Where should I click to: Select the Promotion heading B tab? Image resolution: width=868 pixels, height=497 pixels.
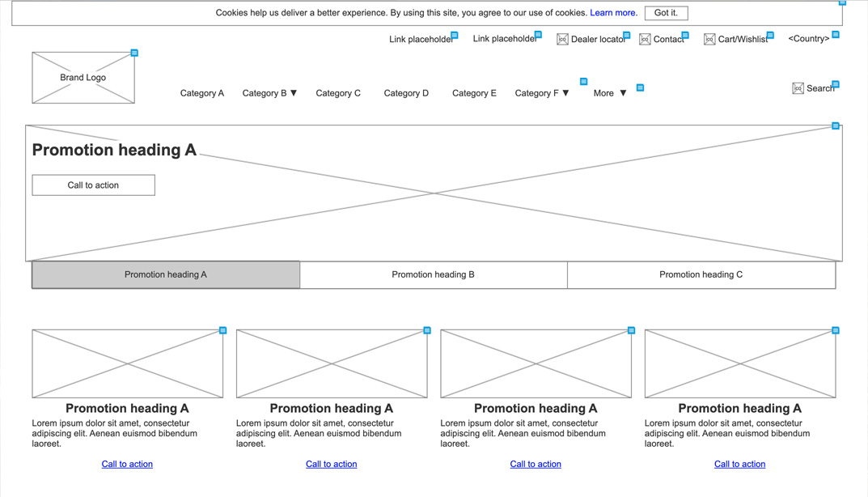[433, 274]
